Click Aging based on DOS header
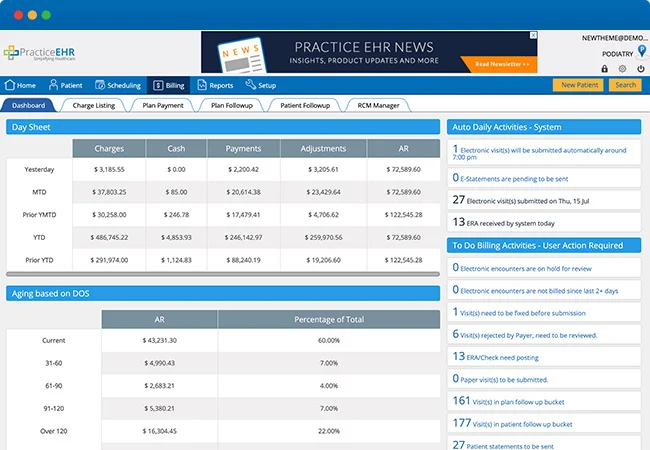Viewport: 650px width, 450px height. point(223,294)
